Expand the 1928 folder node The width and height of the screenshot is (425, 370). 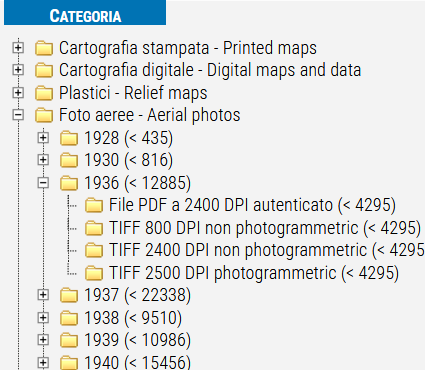click(43, 137)
